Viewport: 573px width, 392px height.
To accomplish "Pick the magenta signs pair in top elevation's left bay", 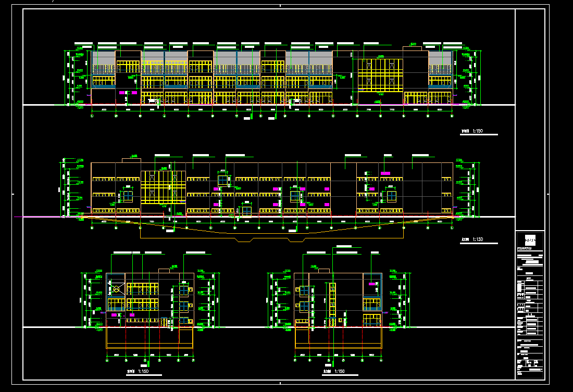I will [128, 92].
